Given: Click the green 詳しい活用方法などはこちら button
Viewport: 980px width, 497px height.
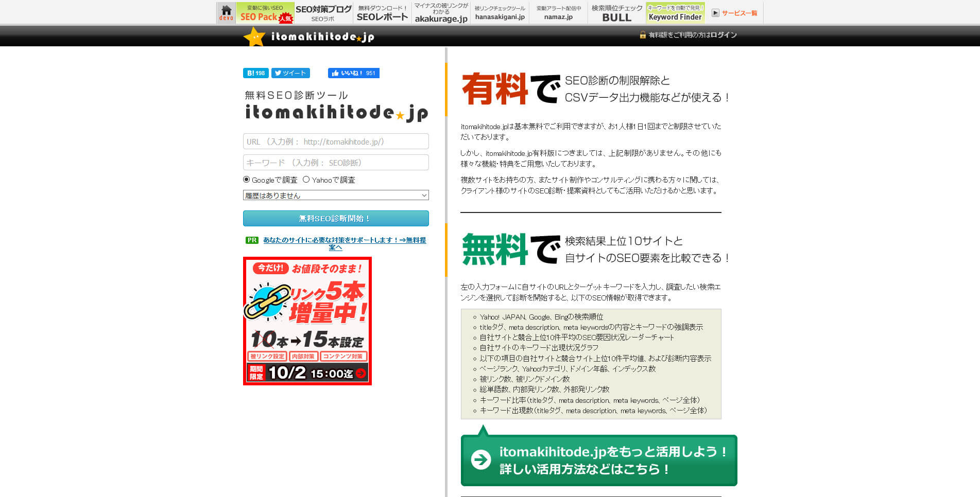Looking at the screenshot, I should click(x=599, y=460).
